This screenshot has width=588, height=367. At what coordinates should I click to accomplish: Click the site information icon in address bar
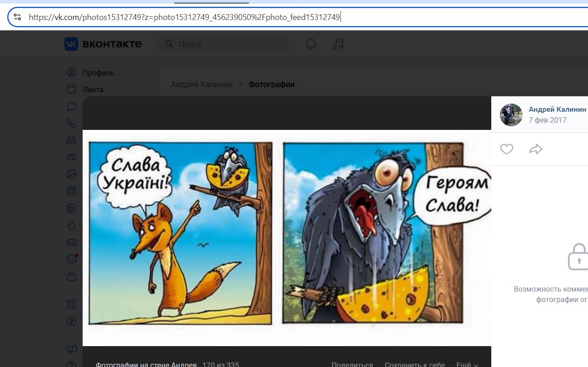(17, 17)
